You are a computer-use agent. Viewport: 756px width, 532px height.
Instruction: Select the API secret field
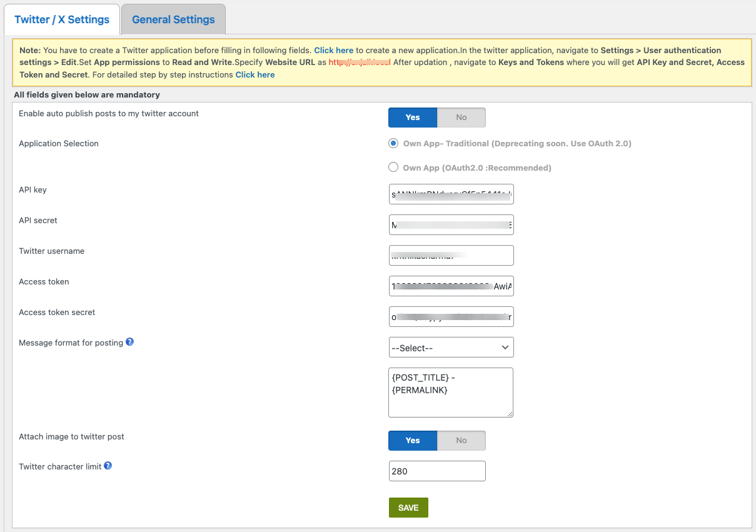click(451, 224)
